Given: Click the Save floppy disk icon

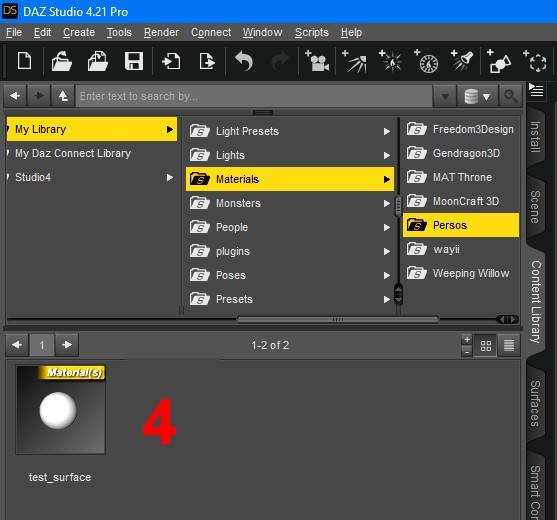Looking at the screenshot, I should pos(134,61).
